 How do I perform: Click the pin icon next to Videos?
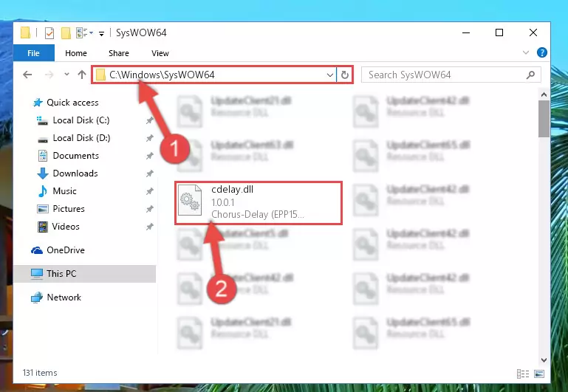(150, 227)
